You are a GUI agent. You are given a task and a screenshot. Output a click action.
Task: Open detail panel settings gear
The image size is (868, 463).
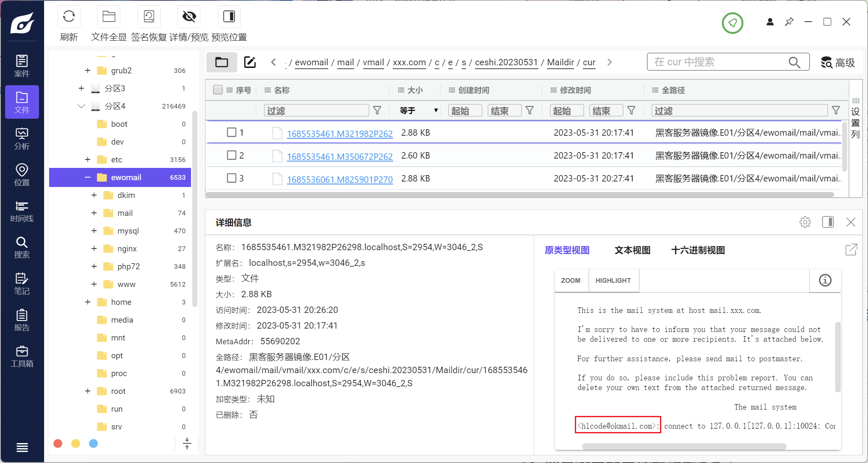(x=805, y=222)
